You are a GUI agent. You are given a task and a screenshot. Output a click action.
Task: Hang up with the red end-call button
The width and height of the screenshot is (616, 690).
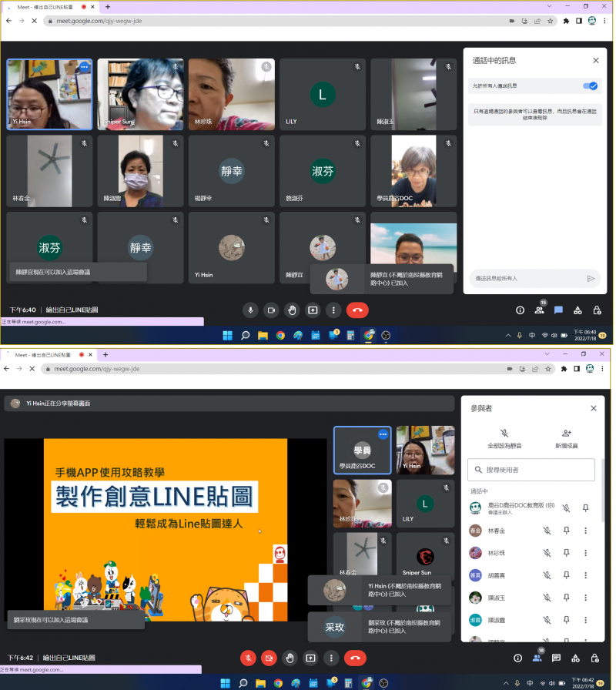pos(357,310)
